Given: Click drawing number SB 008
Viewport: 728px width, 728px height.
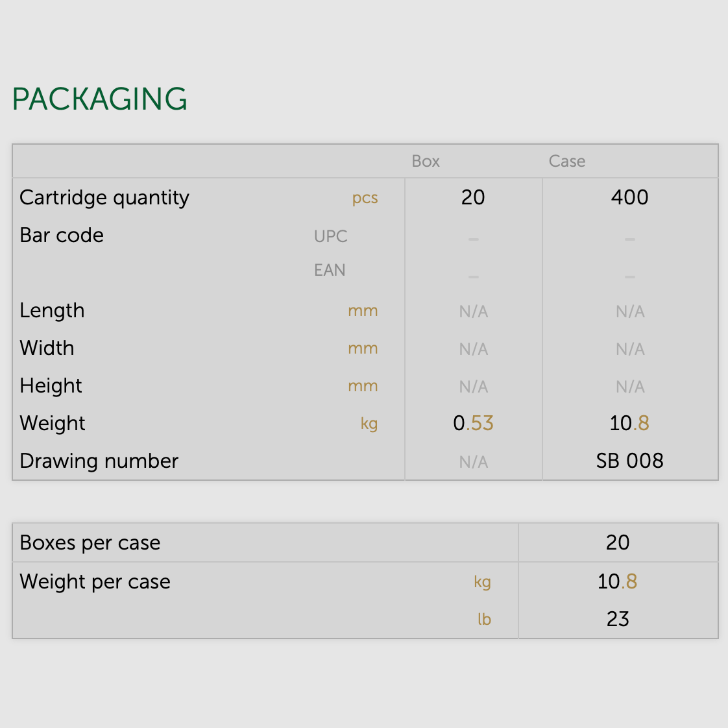Looking at the screenshot, I should point(629,461).
